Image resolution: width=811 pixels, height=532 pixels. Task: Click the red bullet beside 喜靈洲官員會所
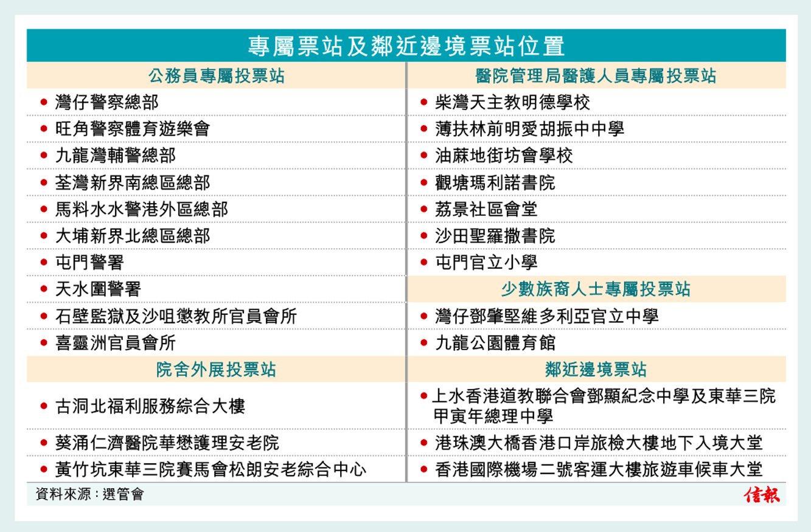click(x=44, y=343)
